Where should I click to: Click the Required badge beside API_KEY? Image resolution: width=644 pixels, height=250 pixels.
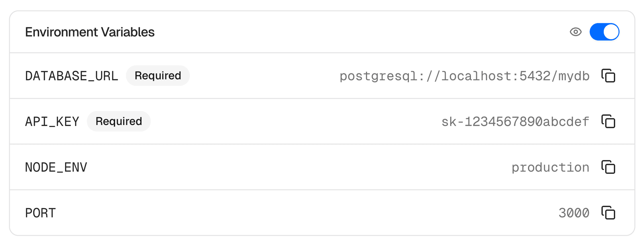pyautogui.click(x=119, y=122)
